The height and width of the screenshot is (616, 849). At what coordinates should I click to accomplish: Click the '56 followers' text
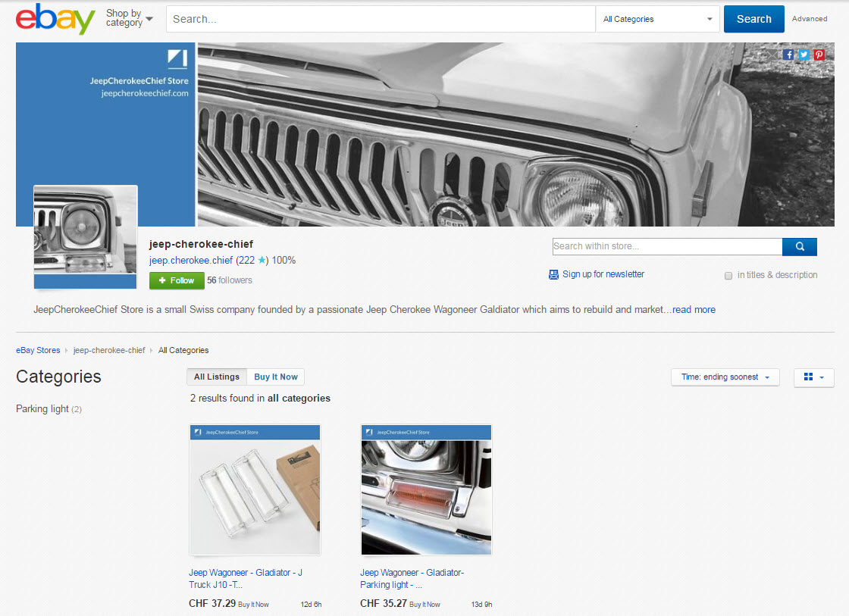(230, 280)
